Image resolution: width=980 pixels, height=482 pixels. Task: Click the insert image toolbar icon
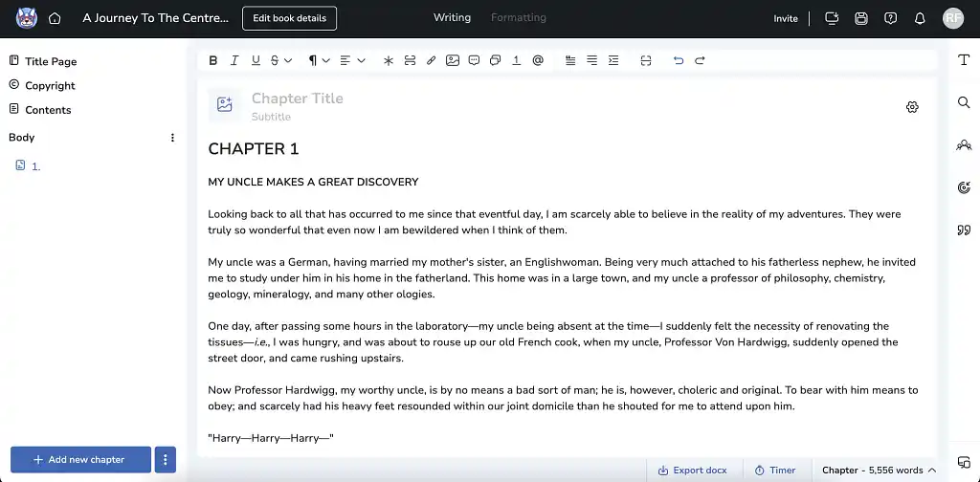point(453,60)
